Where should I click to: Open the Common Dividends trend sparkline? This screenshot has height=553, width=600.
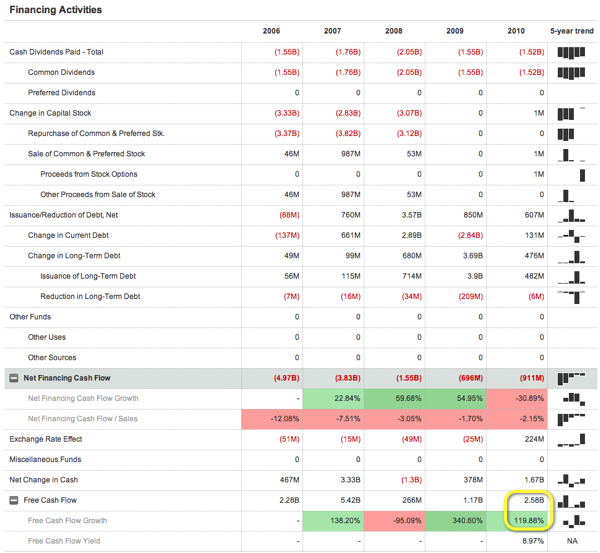571,73
